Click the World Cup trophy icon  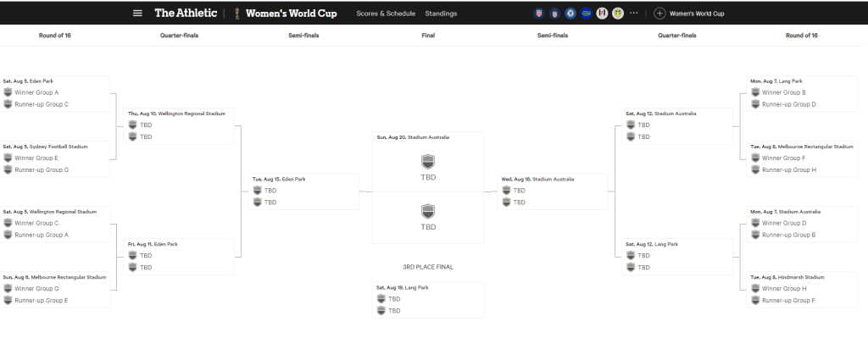[238, 13]
